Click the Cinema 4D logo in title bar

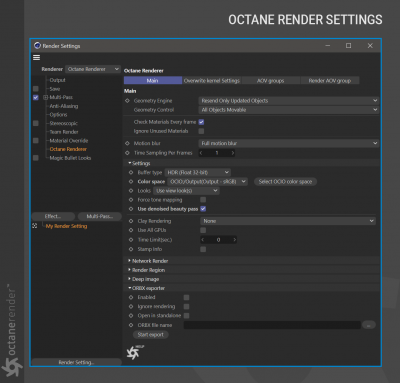pos(37,46)
